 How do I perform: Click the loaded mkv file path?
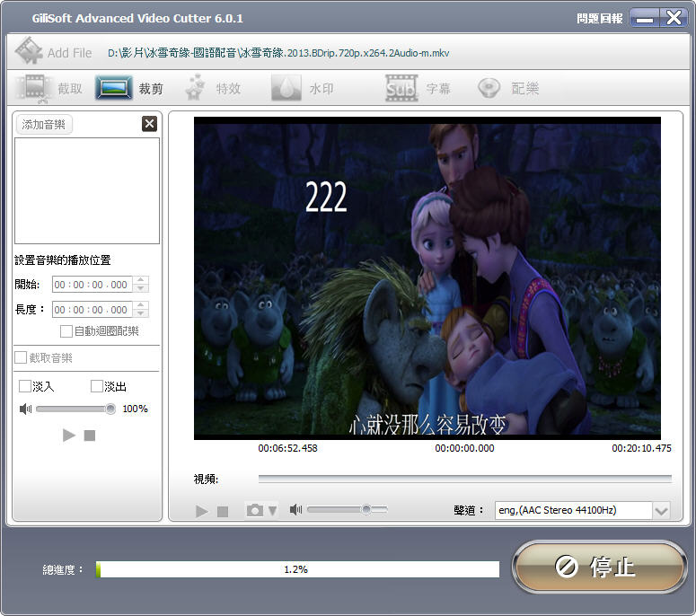click(x=278, y=53)
